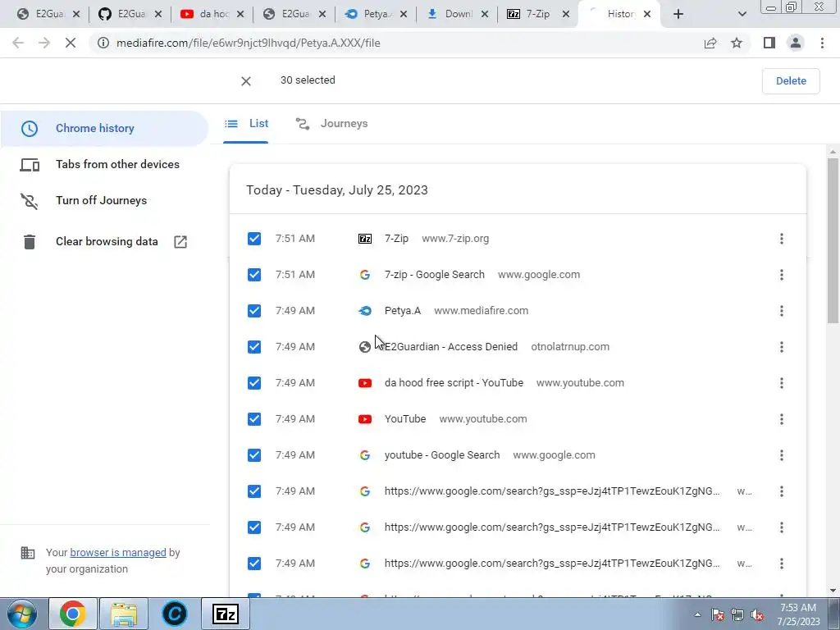This screenshot has height=630, width=840.
Task: Open E2Guardian - Access Denied link
Action: (x=451, y=347)
